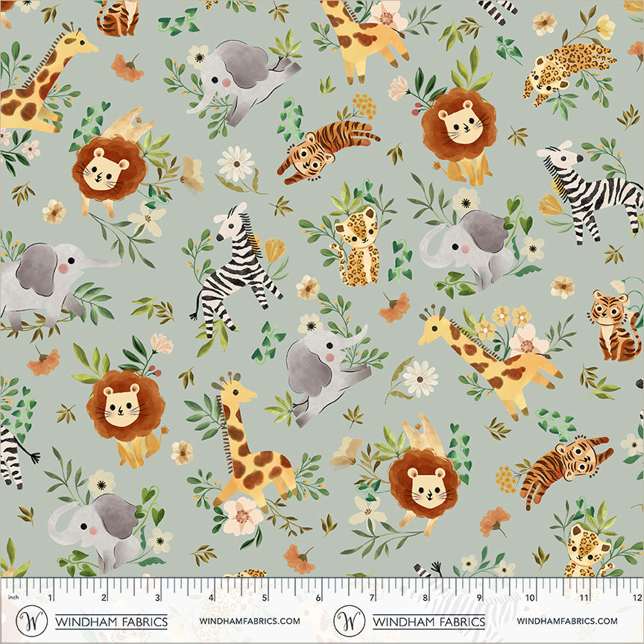644x644 pixels.
Task: Select the WINDHAM FABRICS name under ruler mark 2
Action: tap(111, 622)
